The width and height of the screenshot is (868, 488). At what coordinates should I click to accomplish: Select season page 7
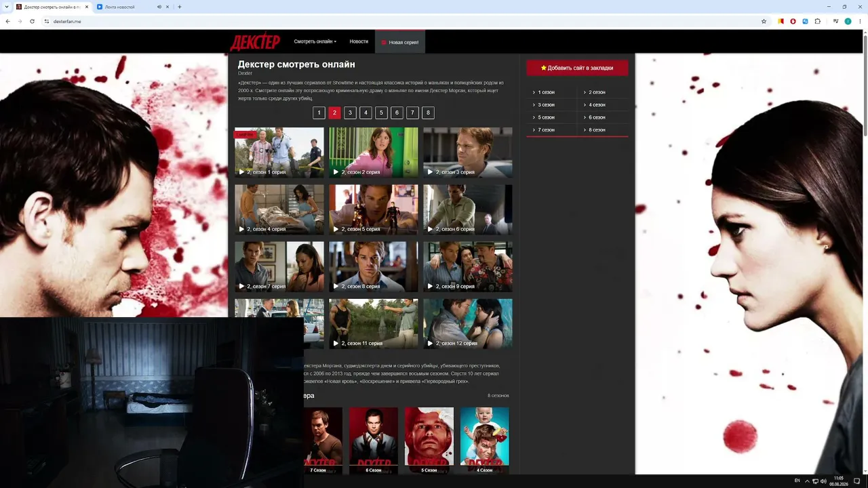click(412, 113)
